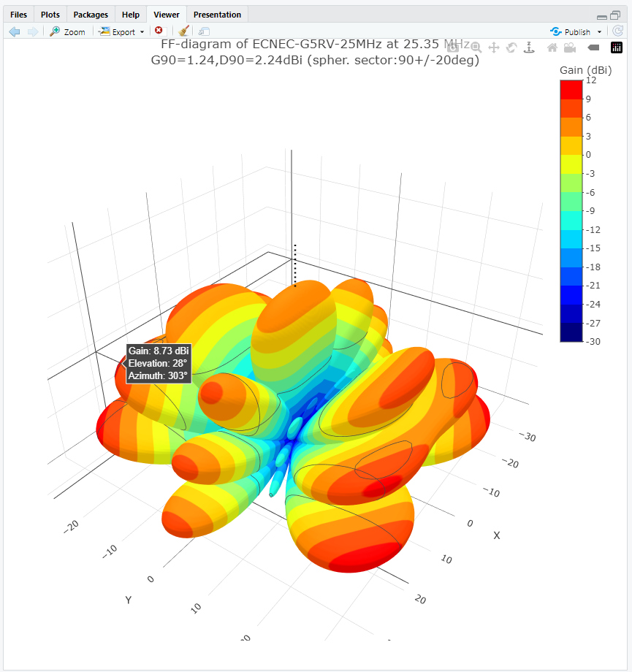Image resolution: width=632 pixels, height=672 pixels.
Task: Click the '-15' tick on the colorbar
Action: click(x=593, y=248)
